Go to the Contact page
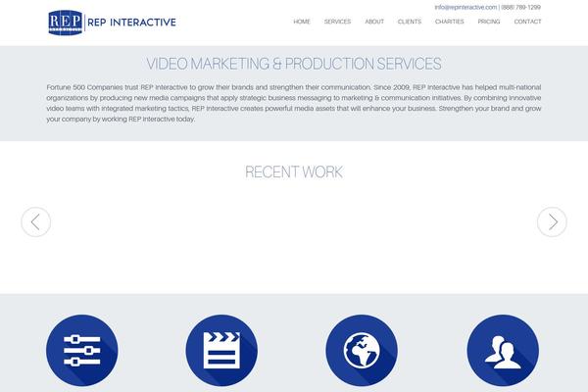The height and width of the screenshot is (392, 588). pyautogui.click(x=527, y=22)
